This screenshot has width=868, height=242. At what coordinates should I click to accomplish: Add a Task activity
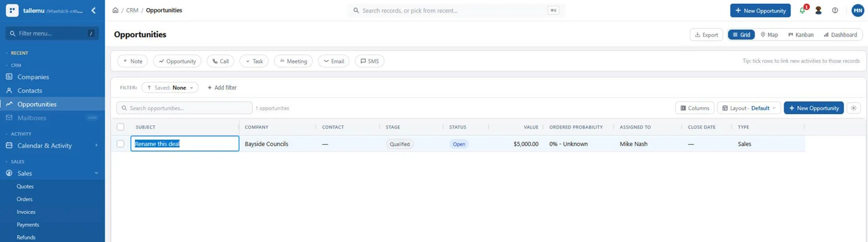254,61
